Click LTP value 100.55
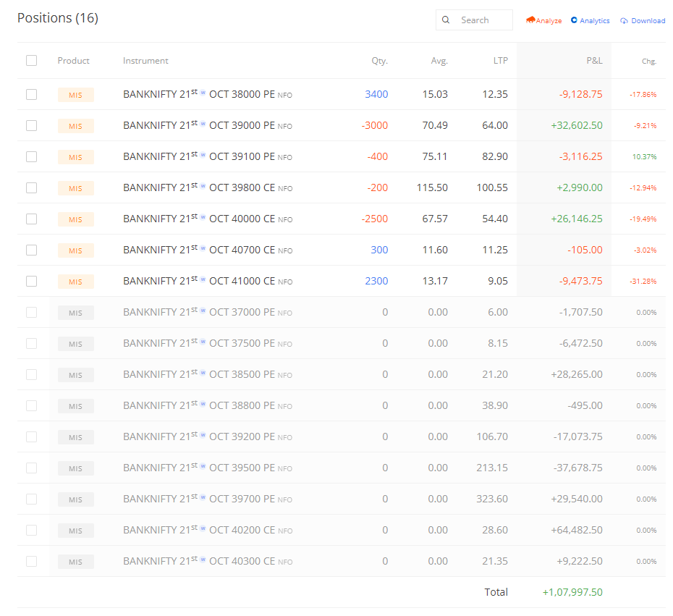Screen dimensions: 673x616 pos(492,187)
